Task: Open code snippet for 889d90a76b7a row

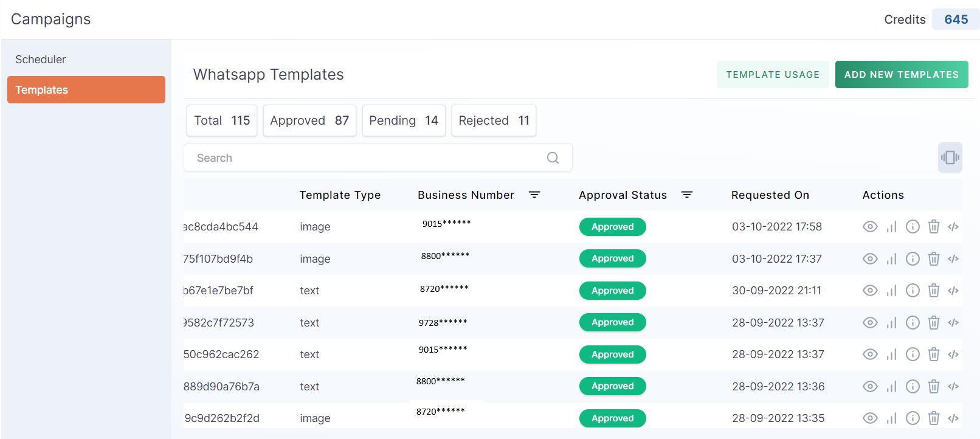Action: click(953, 386)
